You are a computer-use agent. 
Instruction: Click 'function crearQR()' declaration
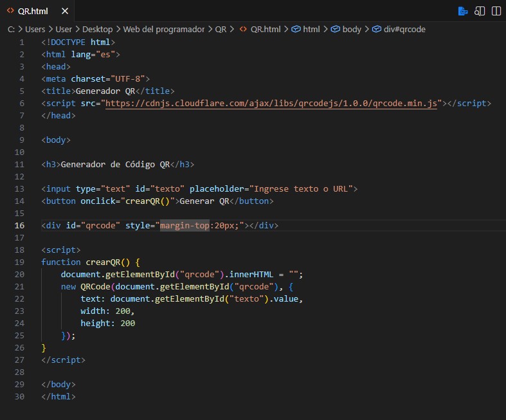point(86,262)
